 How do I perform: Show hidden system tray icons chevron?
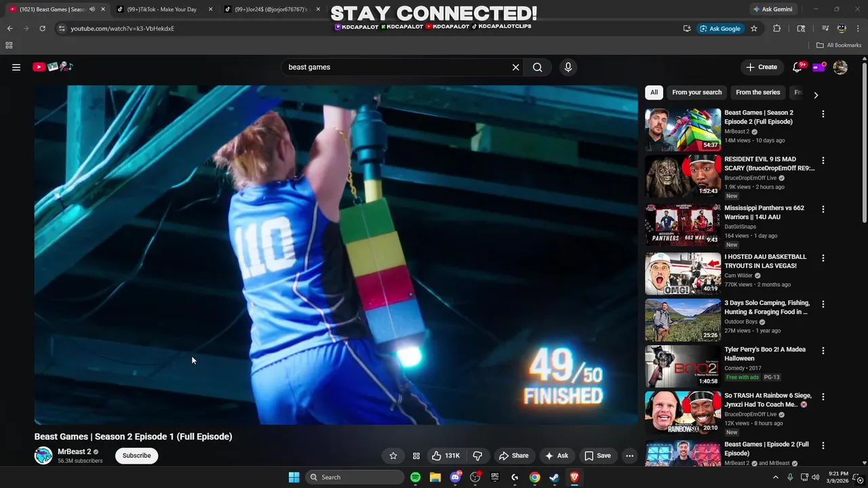click(x=776, y=477)
